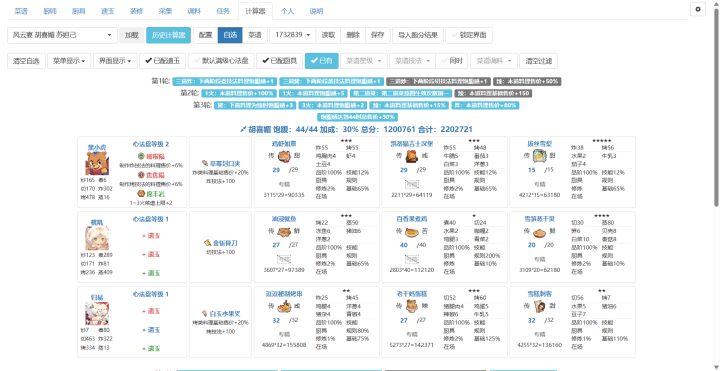Open the 风云宴 banquet dropdown
This screenshot has height=371, width=720.
[x=62, y=35]
